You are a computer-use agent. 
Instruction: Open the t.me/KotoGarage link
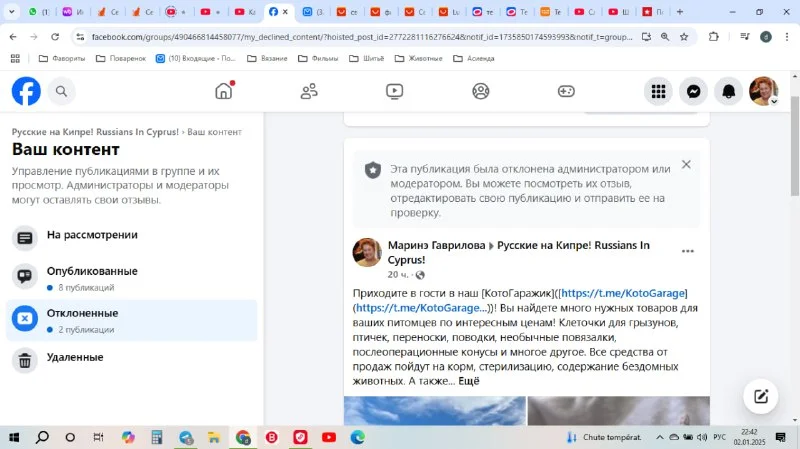623,293
